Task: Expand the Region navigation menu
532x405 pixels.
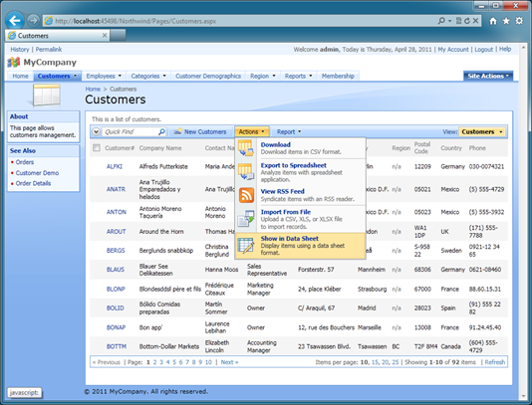Action: [273, 76]
